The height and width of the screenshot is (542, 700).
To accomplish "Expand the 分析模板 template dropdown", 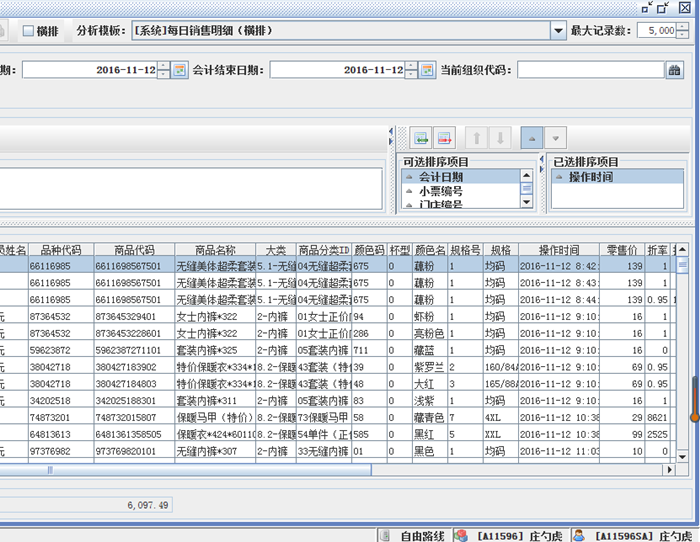I will 558,31.
